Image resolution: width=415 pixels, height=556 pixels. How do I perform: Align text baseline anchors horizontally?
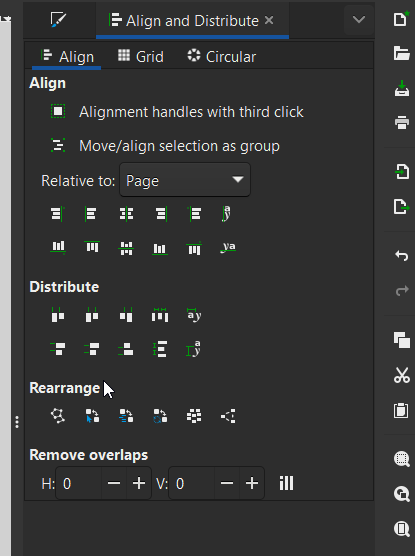click(228, 214)
